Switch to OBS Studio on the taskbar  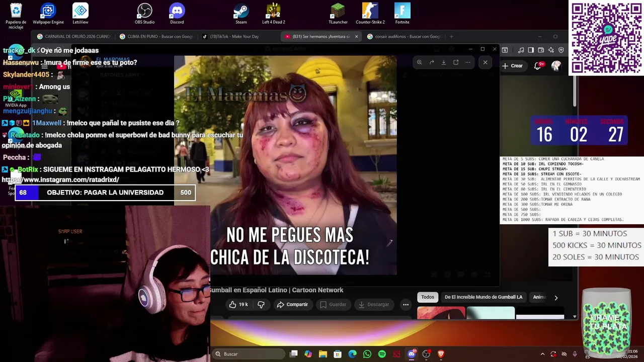tap(426, 354)
